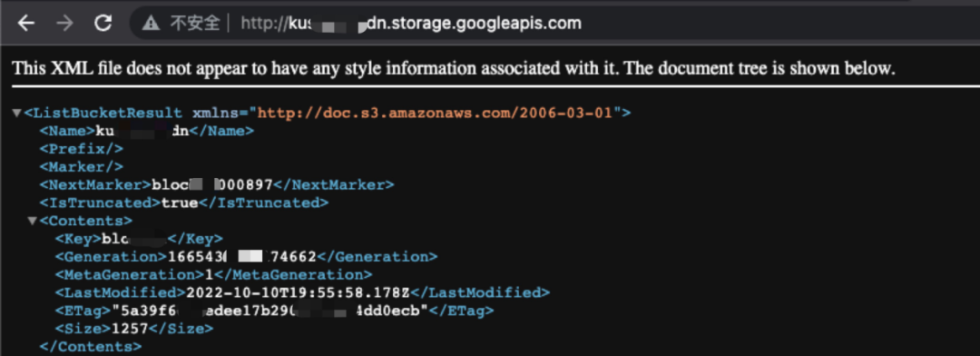Click the not-secure warning triangle icon
Screen dimensions: 980x356
coord(151,24)
